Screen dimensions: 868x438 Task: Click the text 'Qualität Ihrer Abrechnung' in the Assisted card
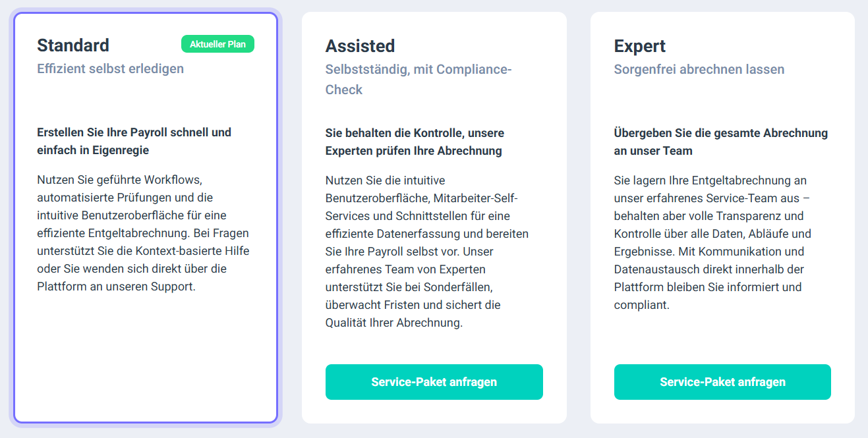click(394, 323)
